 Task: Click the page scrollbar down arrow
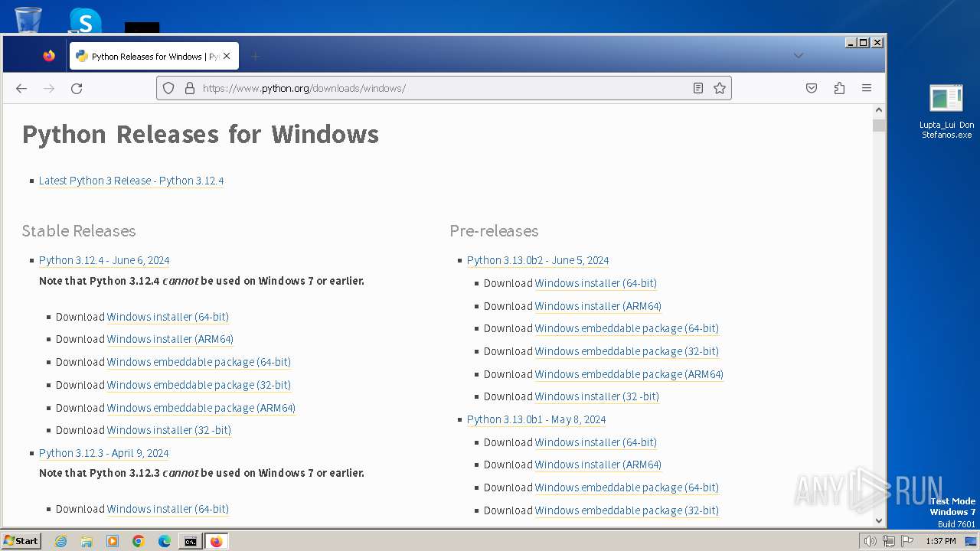(x=879, y=520)
